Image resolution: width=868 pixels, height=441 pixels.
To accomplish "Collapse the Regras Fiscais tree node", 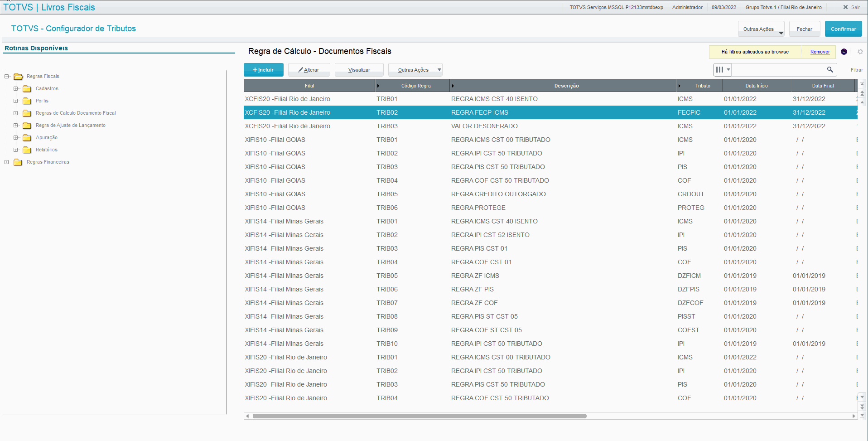I will 7,76.
